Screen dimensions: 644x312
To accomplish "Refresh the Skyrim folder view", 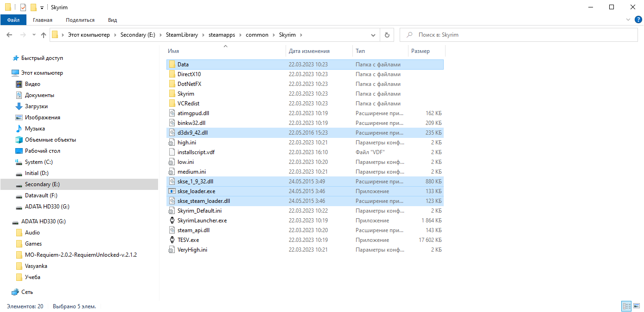I will (387, 35).
